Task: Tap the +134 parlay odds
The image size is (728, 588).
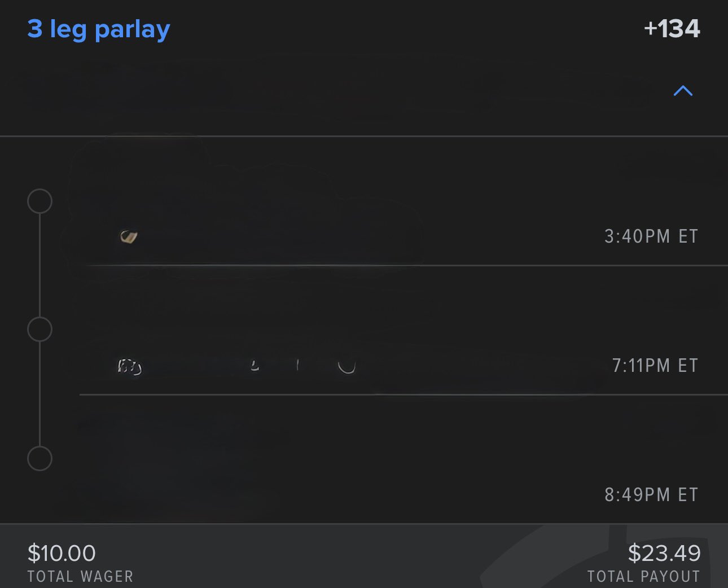Action: pyautogui.click(x=672, y=29)
